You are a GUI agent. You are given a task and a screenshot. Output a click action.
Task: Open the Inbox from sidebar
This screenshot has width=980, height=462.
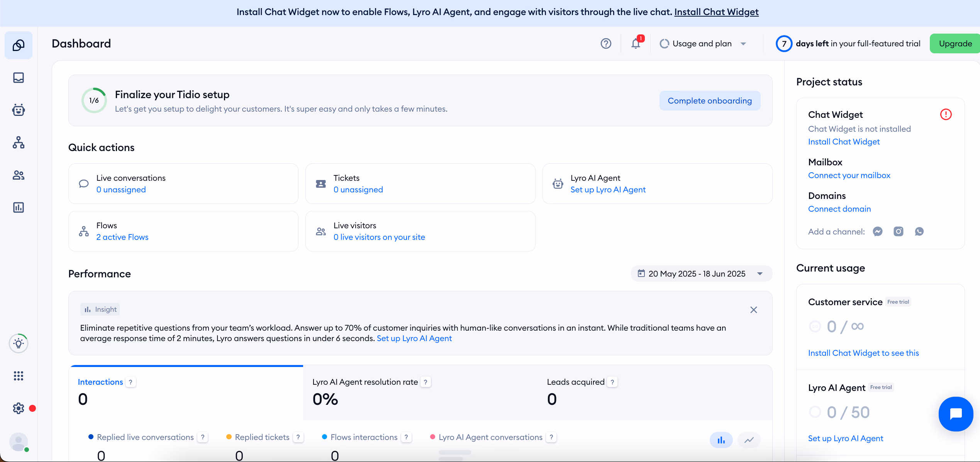[19, 78]
